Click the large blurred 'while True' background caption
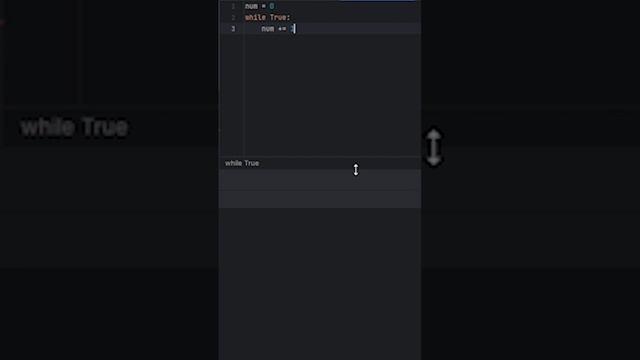The height and width of the screenshot is (360, 640). (x=74, y=127)
